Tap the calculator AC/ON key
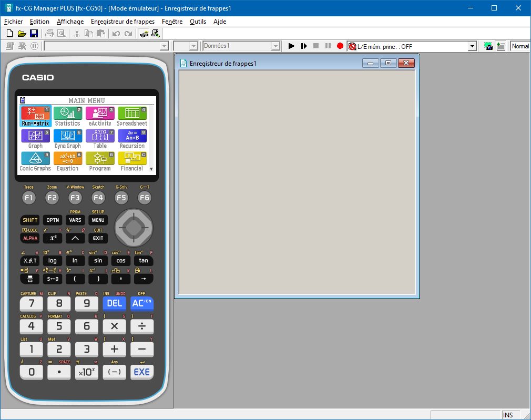 pos(141,303)
